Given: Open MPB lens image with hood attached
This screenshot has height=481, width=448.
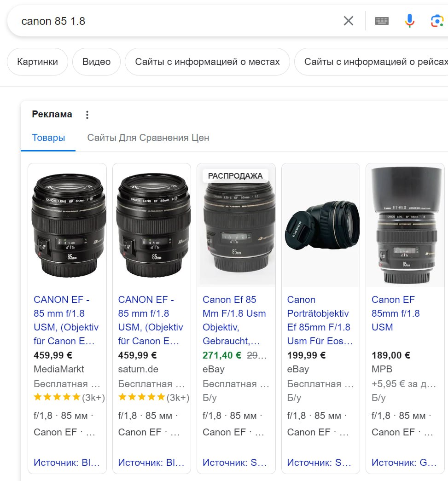Looking at the screenshot, I should point(405,225).
